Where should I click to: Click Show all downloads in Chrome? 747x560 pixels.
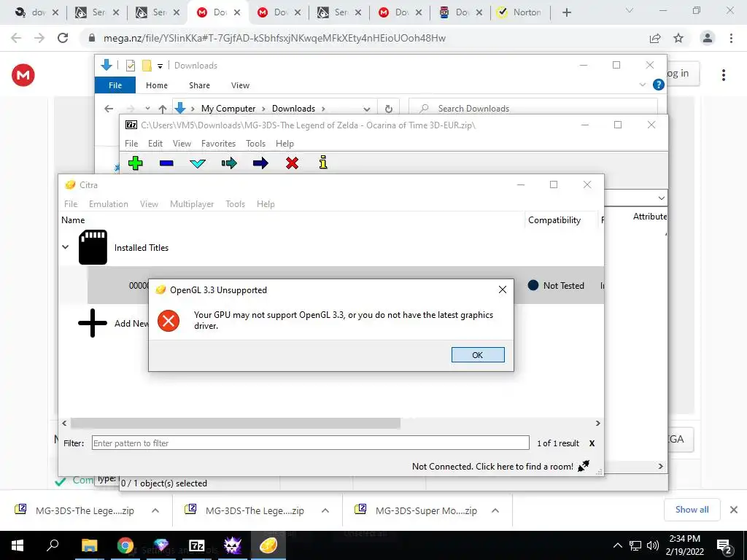coord(692,510)
